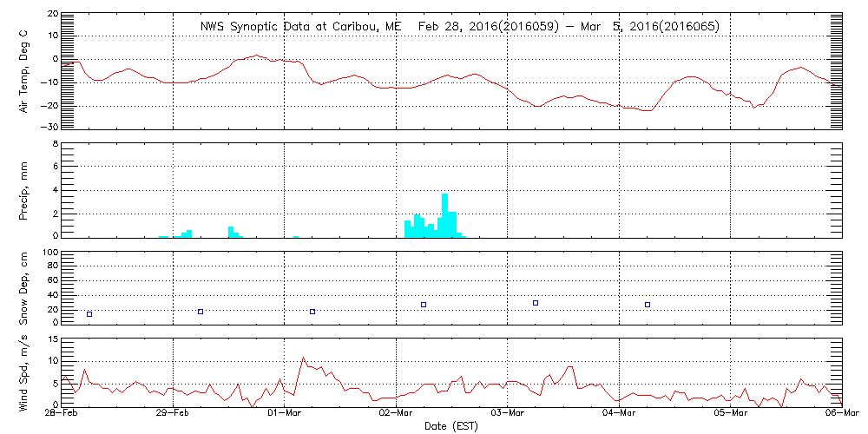868x434 pixels.
Task: Click the tallest cyan precipitation bar
Action: tap(444, 215)
